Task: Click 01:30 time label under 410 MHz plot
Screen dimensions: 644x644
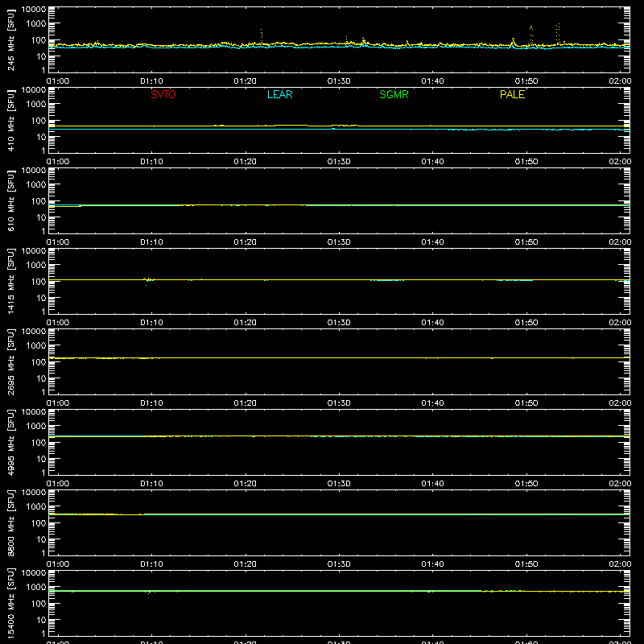Action: (x=339, y=162)
